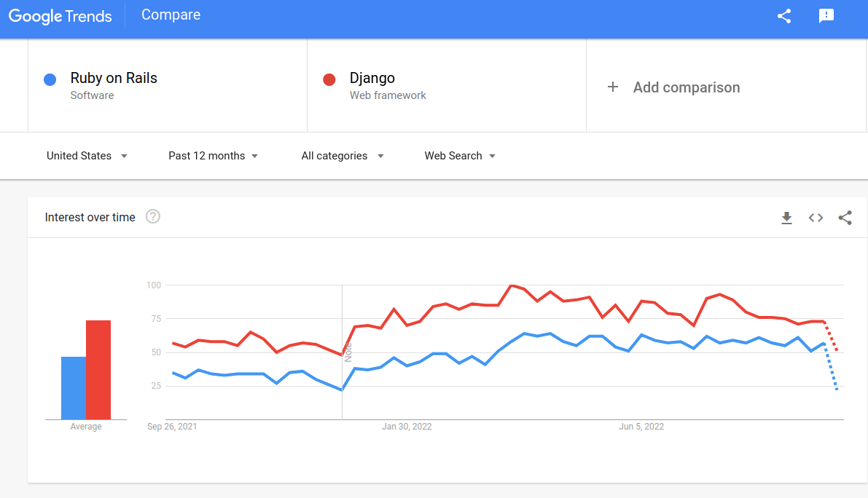The image size is (868, 498).
Task: Click Add comparison to add another term
Action: coord(686,87)
